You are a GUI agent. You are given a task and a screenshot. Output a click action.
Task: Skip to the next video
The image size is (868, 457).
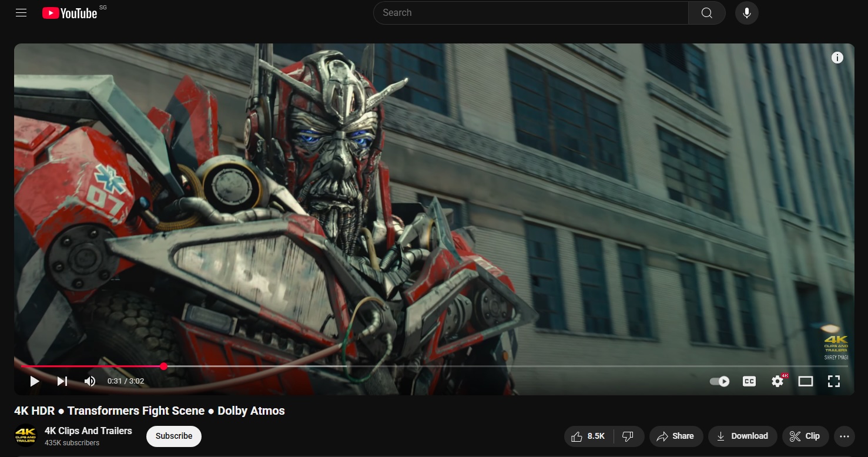(x=62, y=381)
